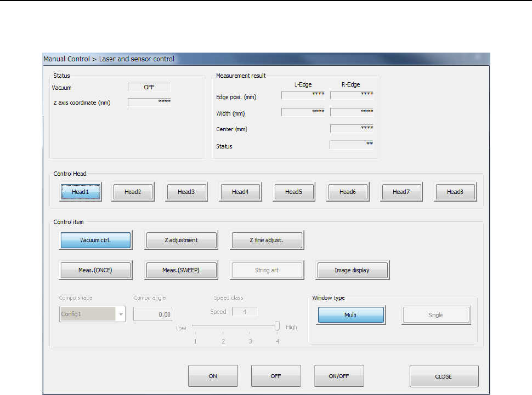Click the Speed class slider handle
Screen dimensions: 532x395
pos(277,327)
